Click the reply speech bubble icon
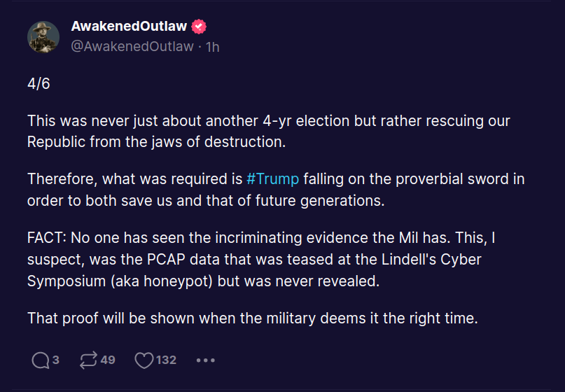This screenshot has width=565, height=392. pyautogui.click(x=41, y=360)
